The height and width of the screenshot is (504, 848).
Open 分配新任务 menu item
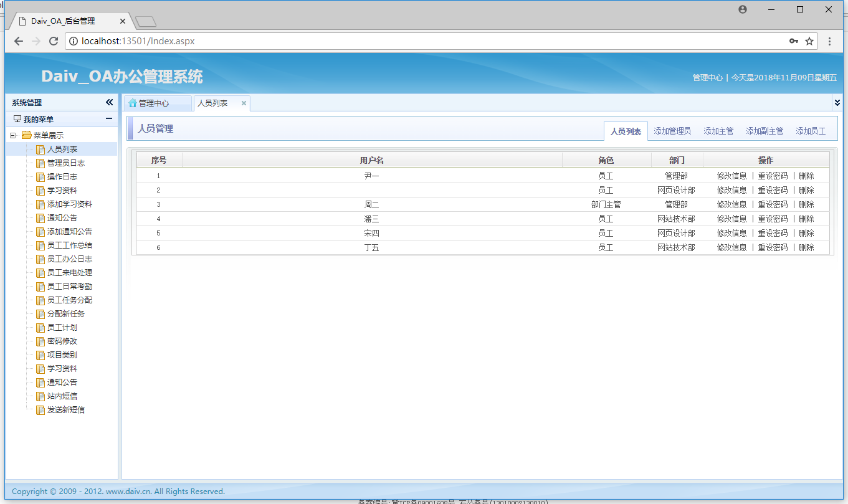click(66, 314)
